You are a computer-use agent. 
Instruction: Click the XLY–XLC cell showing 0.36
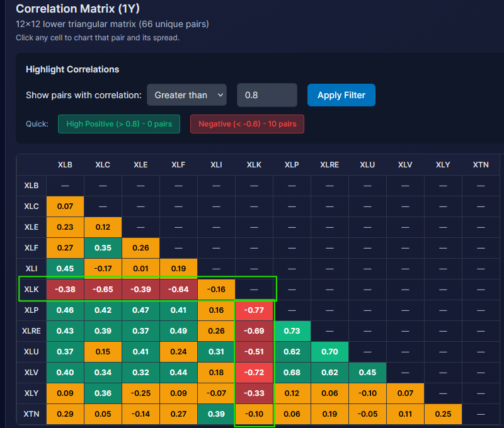[x=103, y=393]
